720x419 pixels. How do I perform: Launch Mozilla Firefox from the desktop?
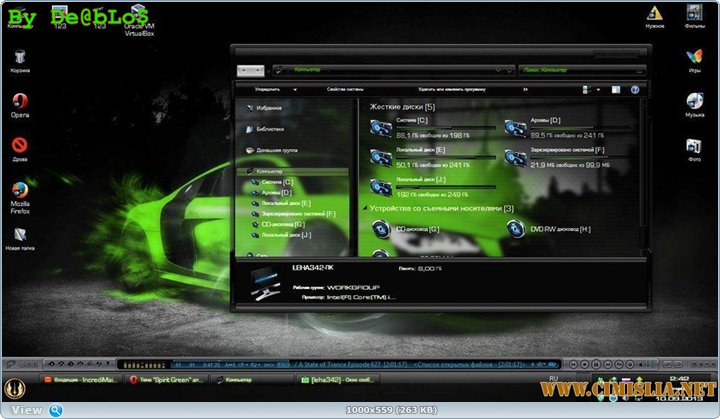(20, 198)
